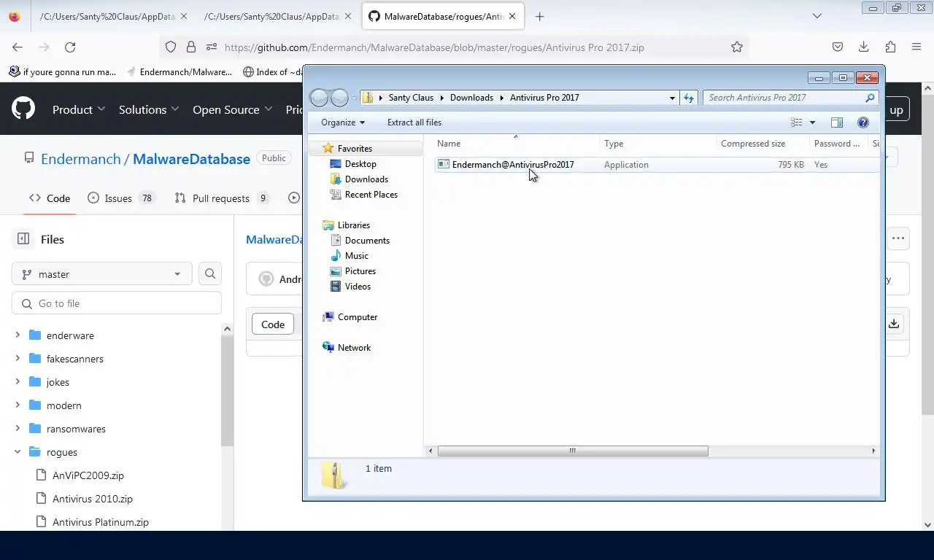The height and width of the screenshot is (560, 934).
Task: Download the raw file from GitHub
Action: point(894,324)
